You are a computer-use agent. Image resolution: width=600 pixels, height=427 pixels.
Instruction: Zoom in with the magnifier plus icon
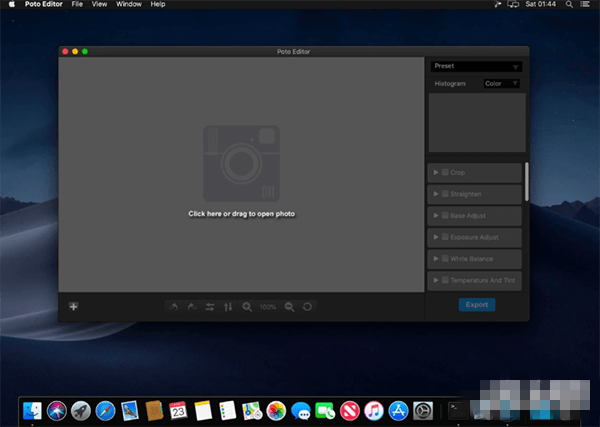click(247, 306)
